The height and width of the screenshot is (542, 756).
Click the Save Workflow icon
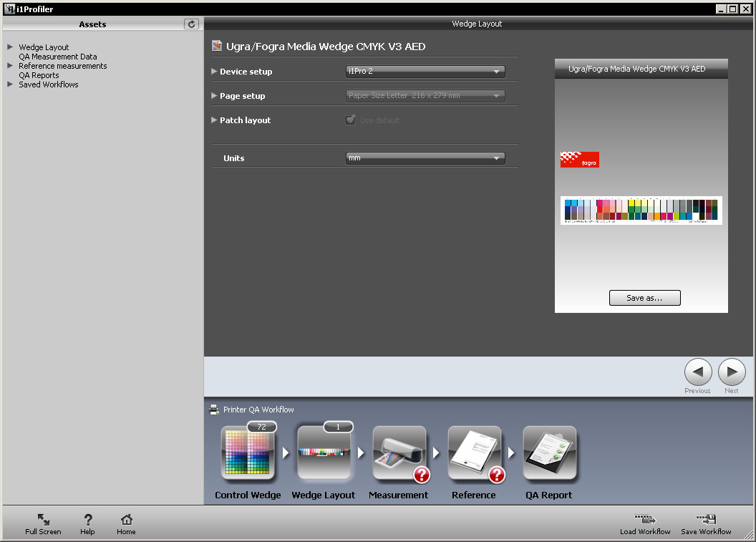[x=706, y=519]
